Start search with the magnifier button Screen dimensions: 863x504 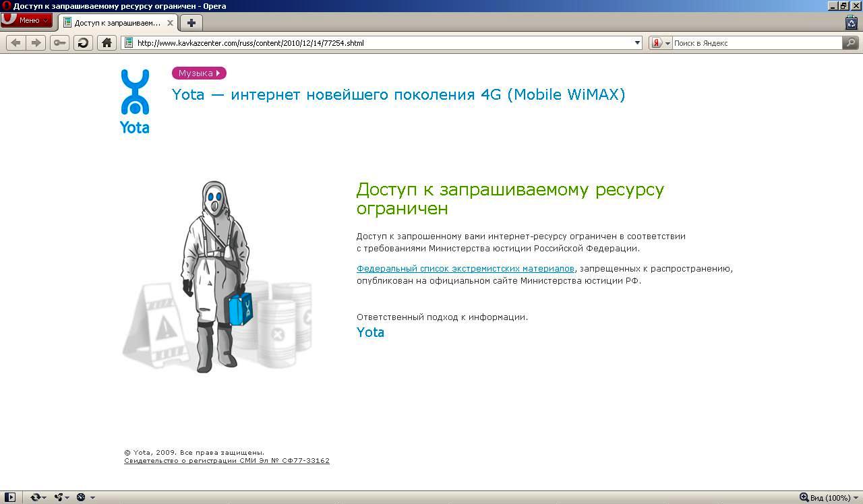point(851,43)
